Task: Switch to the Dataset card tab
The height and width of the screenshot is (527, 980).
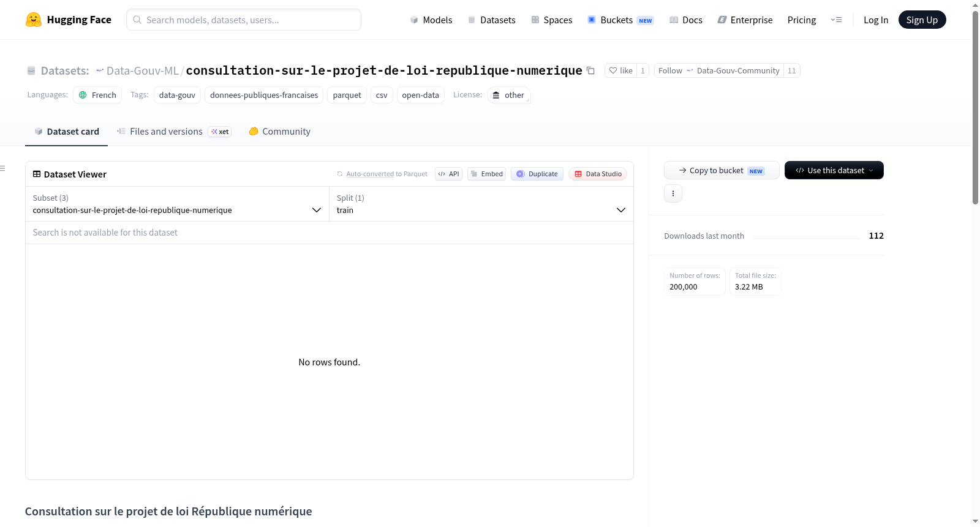Action: click(66, 132)
